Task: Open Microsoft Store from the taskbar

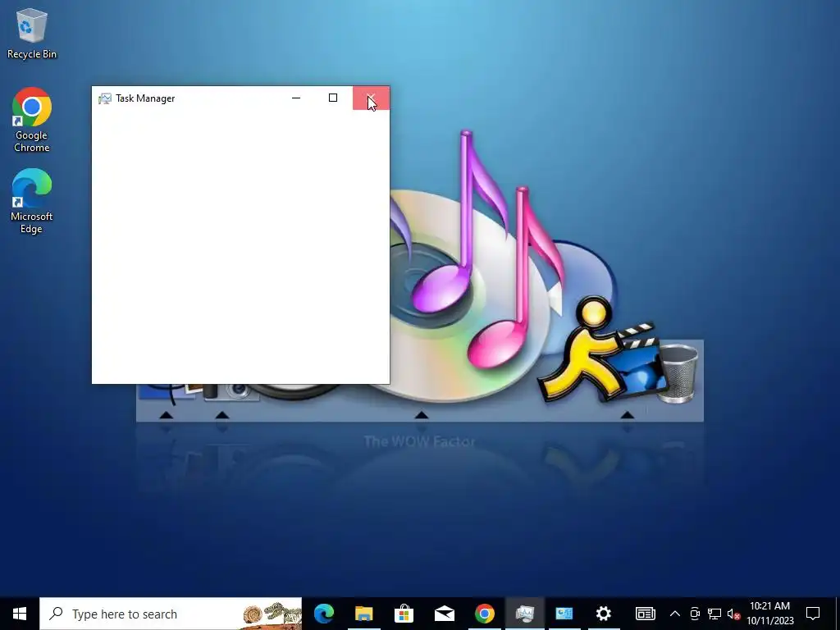Action: [404, 614]
